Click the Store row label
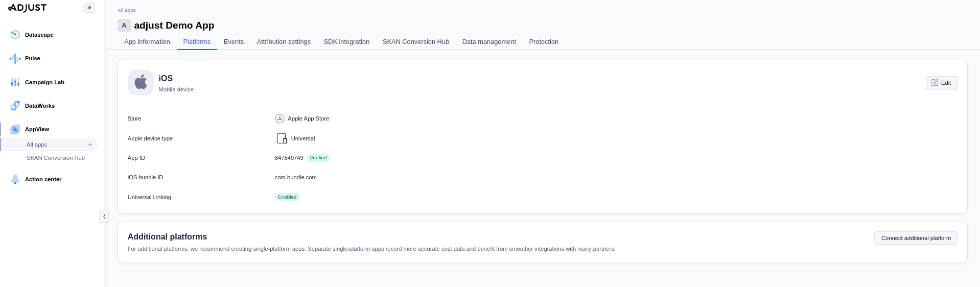This screenshot has width=980, height=287. 134,118
